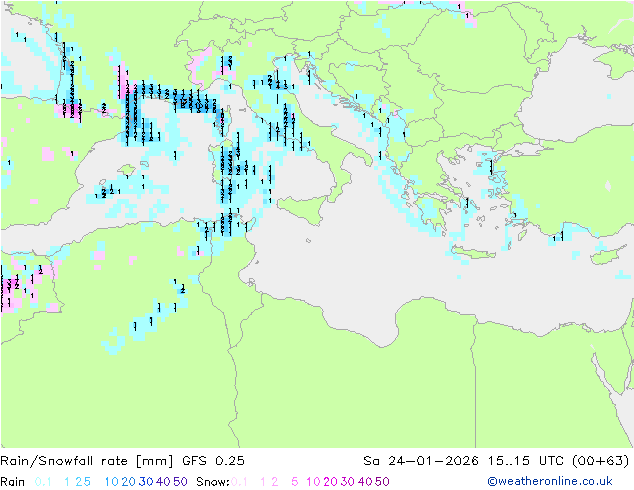Click the rain legend value 50
This screenshot has width=634, height=490.
click(x=180, y=482)
